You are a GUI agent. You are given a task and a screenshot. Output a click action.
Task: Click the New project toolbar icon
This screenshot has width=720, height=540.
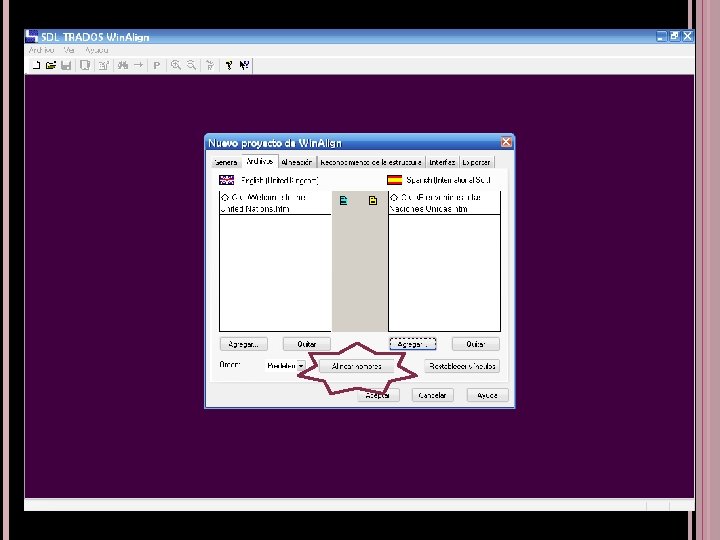point(36,65)
